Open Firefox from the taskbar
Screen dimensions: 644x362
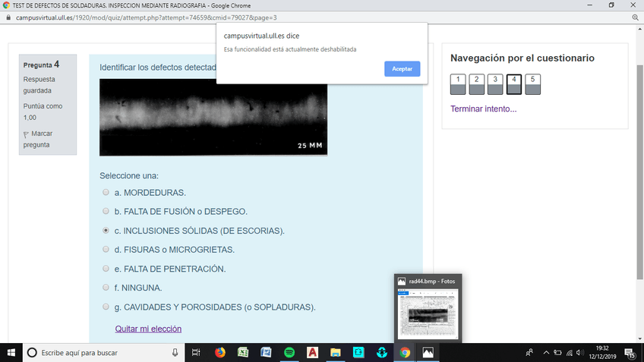tap(220, 352)
